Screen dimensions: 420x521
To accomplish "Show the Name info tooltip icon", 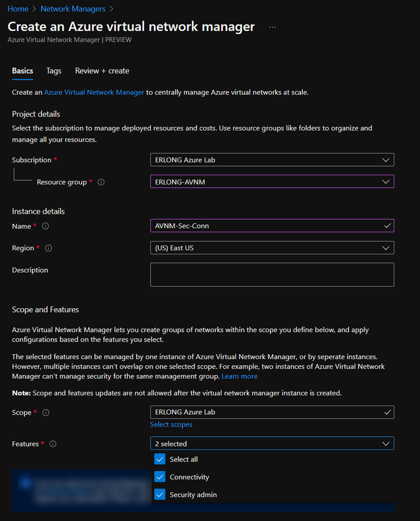I will 45,226.
